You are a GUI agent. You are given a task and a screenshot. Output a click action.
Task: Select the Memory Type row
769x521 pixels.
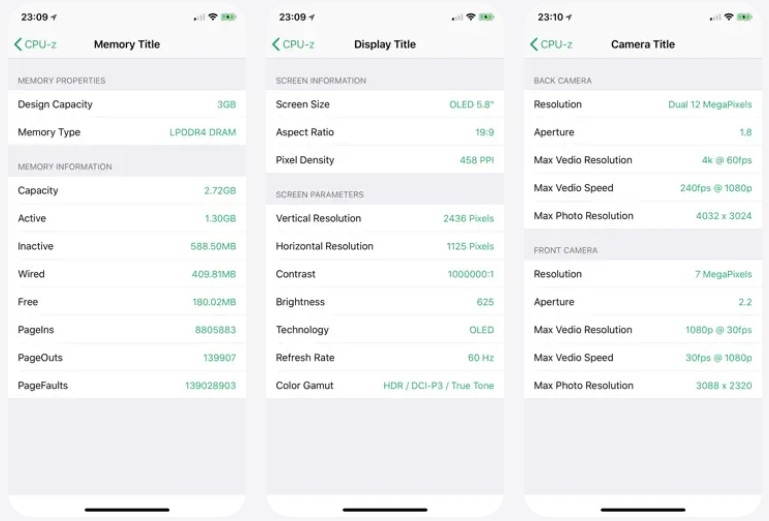point(127,132)
